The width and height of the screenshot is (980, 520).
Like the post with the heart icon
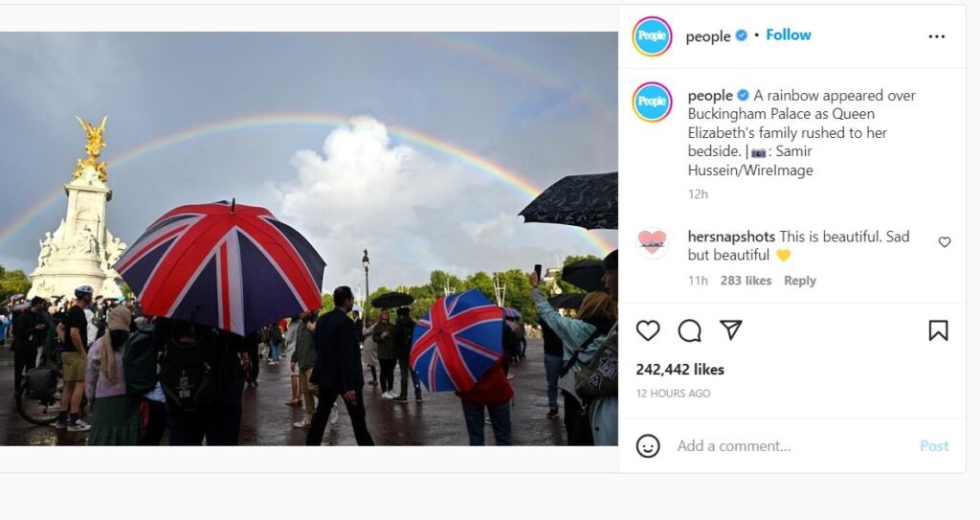648,330
